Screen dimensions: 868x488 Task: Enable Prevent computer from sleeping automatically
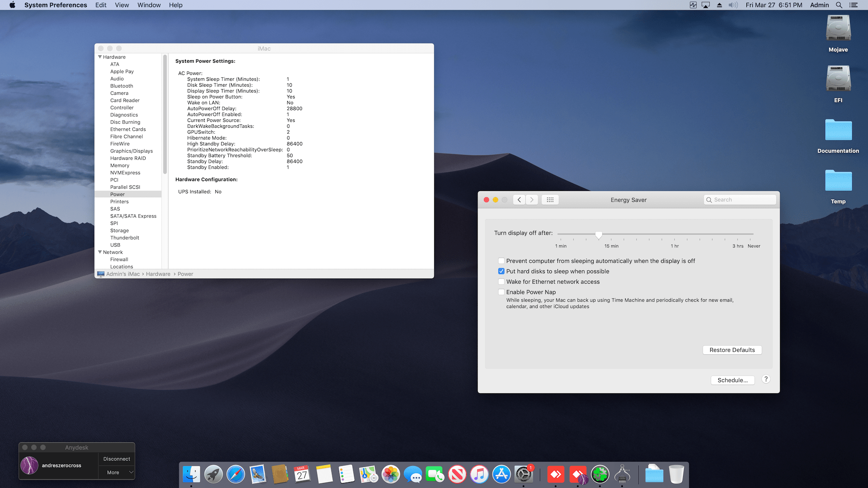pos(501,261)
